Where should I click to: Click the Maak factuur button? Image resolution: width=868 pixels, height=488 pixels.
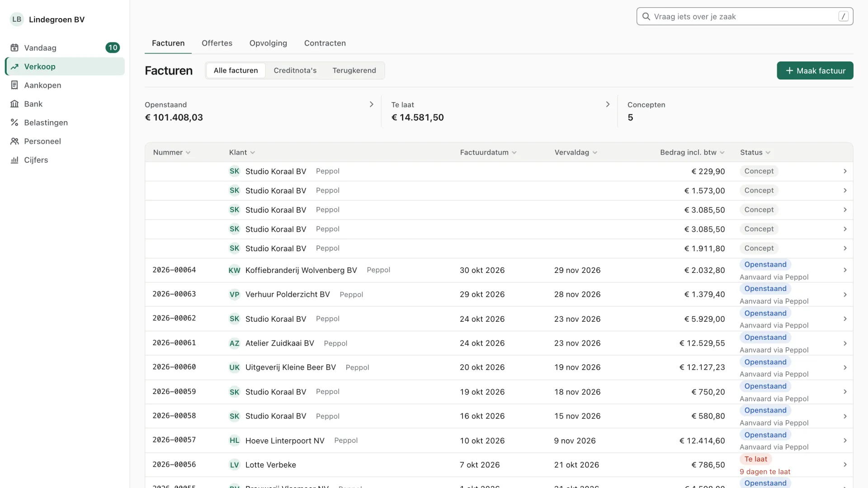pyautogui.click(x=815, y=70)
